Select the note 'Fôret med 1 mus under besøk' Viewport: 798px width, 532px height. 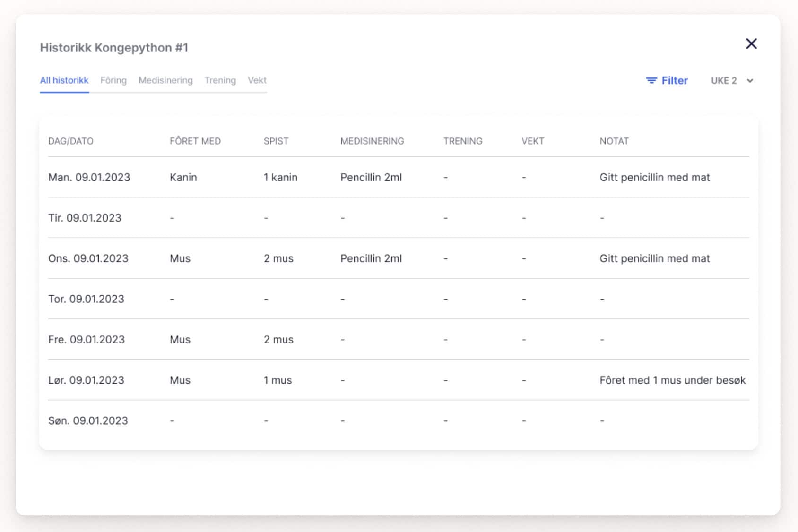click(673, 380)
